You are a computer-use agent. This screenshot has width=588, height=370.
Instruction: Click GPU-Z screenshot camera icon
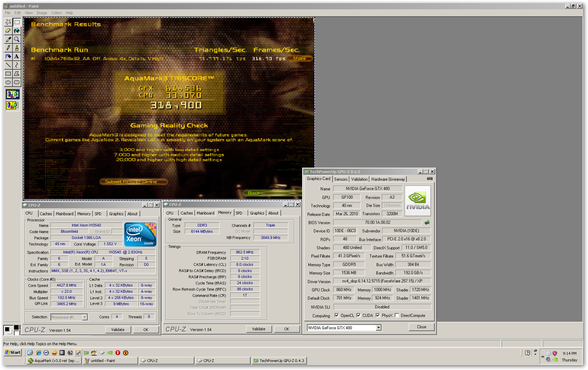(430, 179)
